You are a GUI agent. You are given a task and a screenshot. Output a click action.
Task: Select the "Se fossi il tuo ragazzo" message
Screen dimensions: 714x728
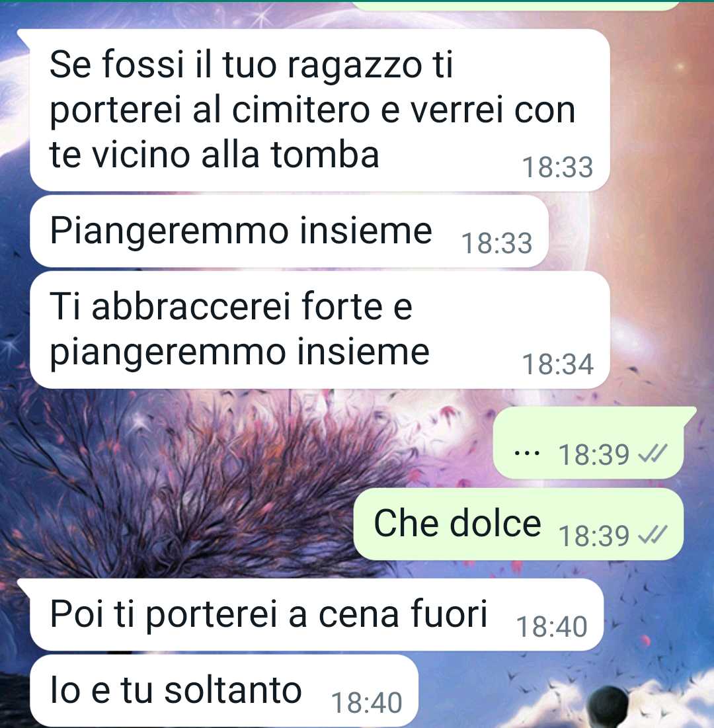click(319, 110)
